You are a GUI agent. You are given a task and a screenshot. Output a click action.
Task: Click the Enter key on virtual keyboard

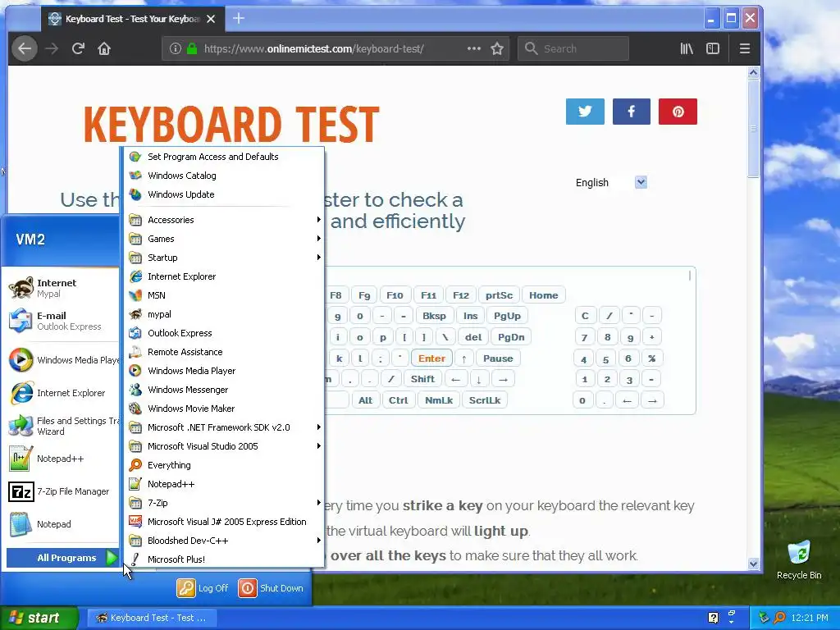431,358
